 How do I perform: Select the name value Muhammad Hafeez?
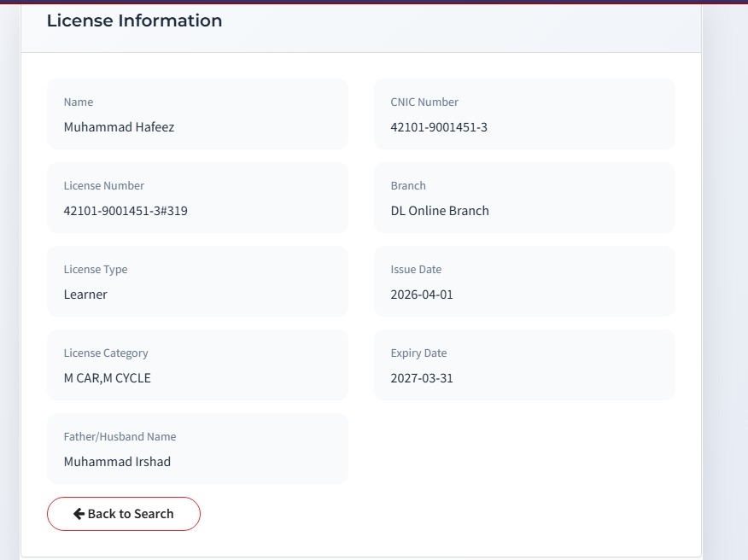(x=119, y=127)
